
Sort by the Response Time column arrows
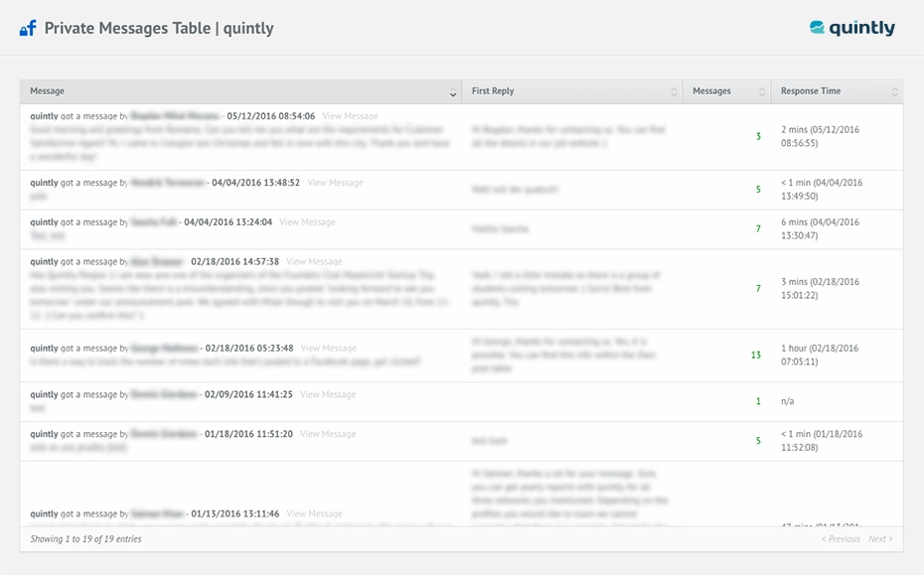click(894, 92)
